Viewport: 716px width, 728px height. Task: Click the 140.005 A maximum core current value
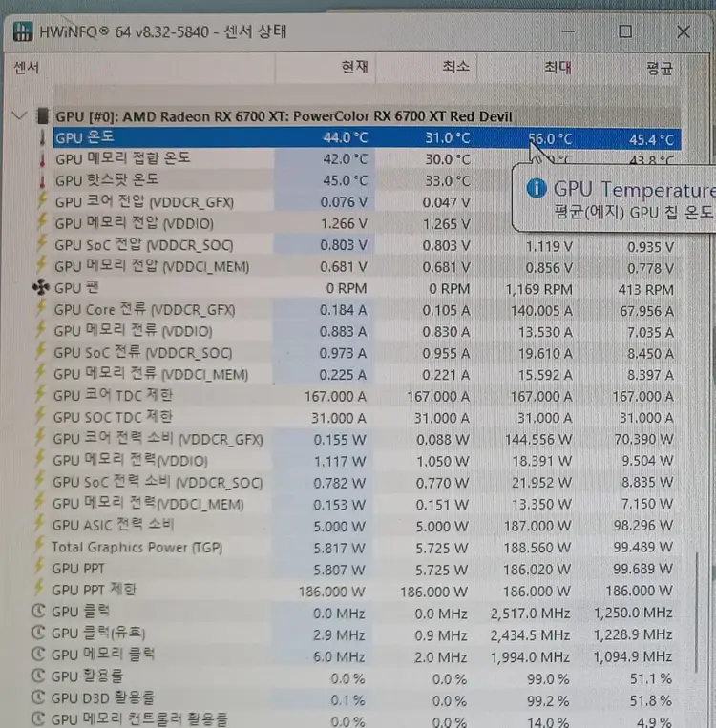[x=541, y=311]
